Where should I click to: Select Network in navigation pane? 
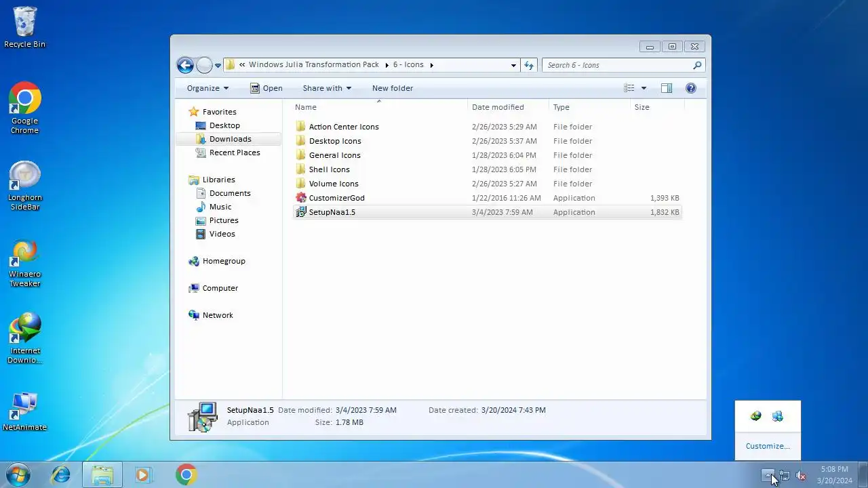point(218,315)
